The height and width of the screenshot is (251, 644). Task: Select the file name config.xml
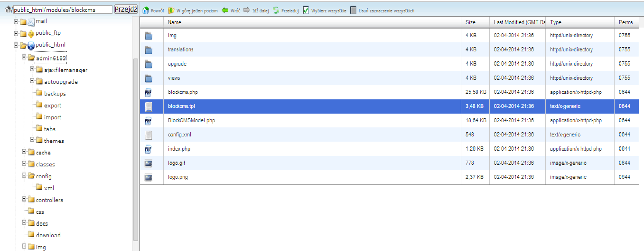point(179,135)
